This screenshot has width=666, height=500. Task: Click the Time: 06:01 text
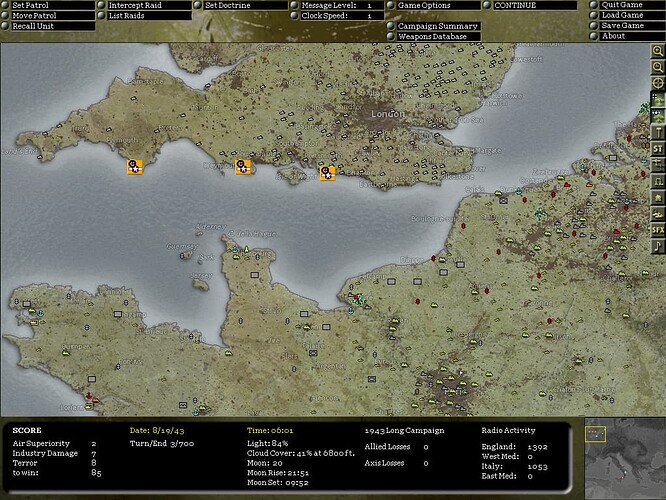tap(270, 430)
